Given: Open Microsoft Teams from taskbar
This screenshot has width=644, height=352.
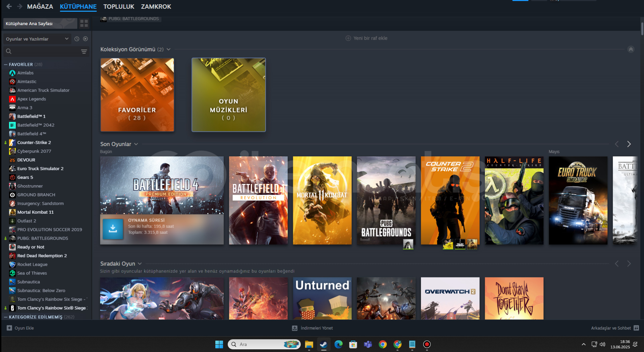Looking at the screenshot, I should point(368,344).
